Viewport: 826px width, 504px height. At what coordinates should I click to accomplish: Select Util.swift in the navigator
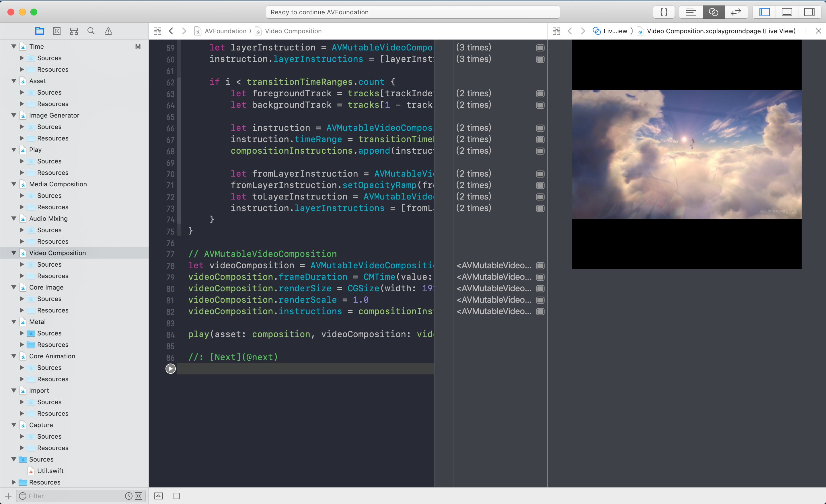pos(50,471)
